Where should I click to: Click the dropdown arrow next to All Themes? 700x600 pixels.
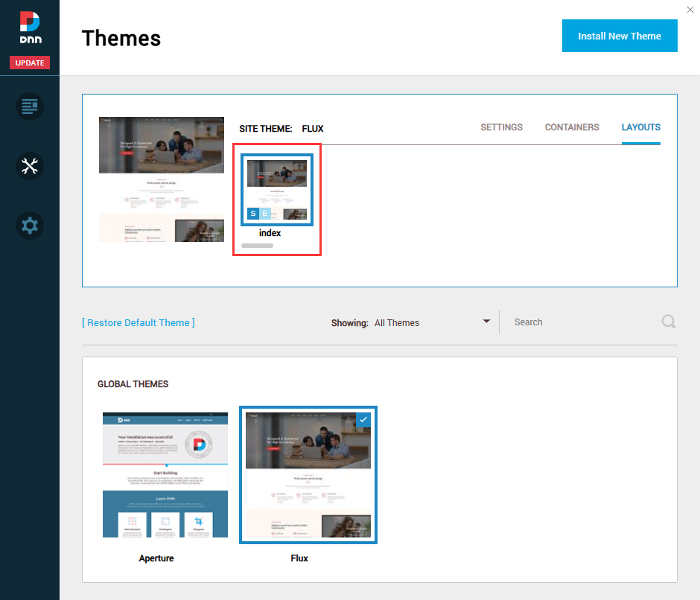[x=486, y=322]
